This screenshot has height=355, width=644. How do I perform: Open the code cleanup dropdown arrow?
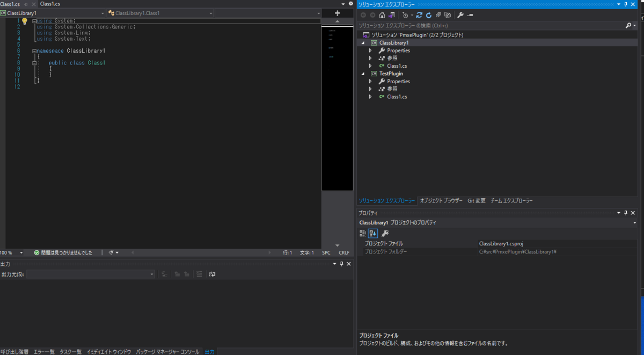click(x=117, y=252)
